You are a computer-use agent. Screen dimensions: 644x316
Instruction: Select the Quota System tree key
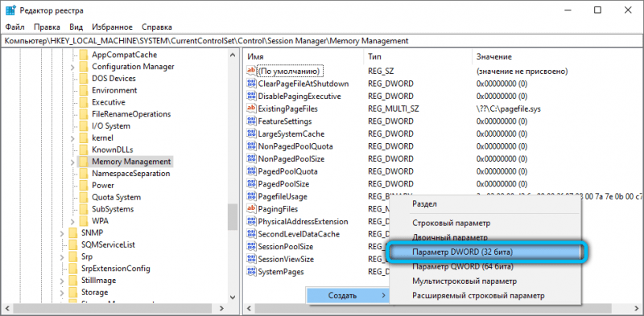[x=116, y=197]
